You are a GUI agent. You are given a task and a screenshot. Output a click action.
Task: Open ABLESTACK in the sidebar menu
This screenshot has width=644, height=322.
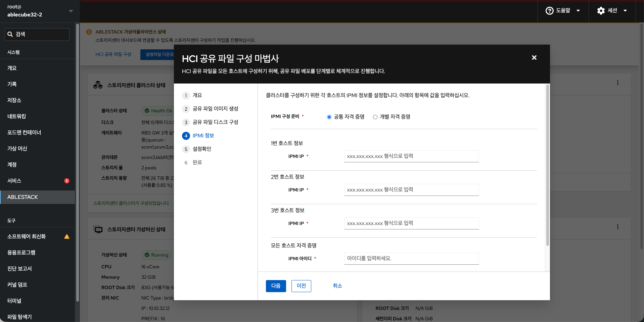(22, 197)
